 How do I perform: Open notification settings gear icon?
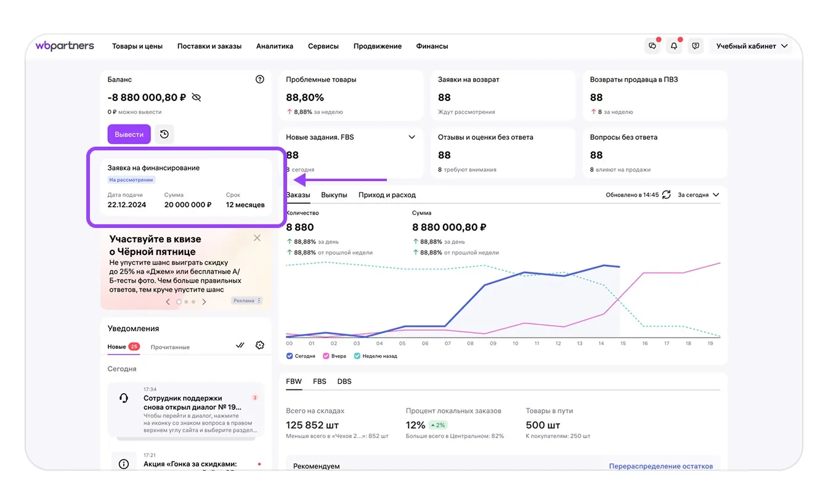click(259, 345)
